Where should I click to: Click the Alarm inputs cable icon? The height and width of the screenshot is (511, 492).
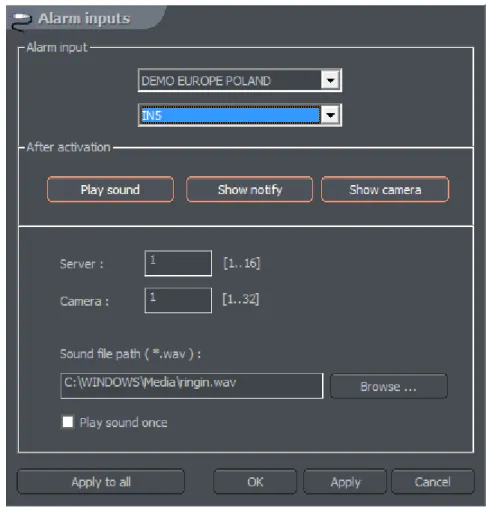click(x=21, y=21)
